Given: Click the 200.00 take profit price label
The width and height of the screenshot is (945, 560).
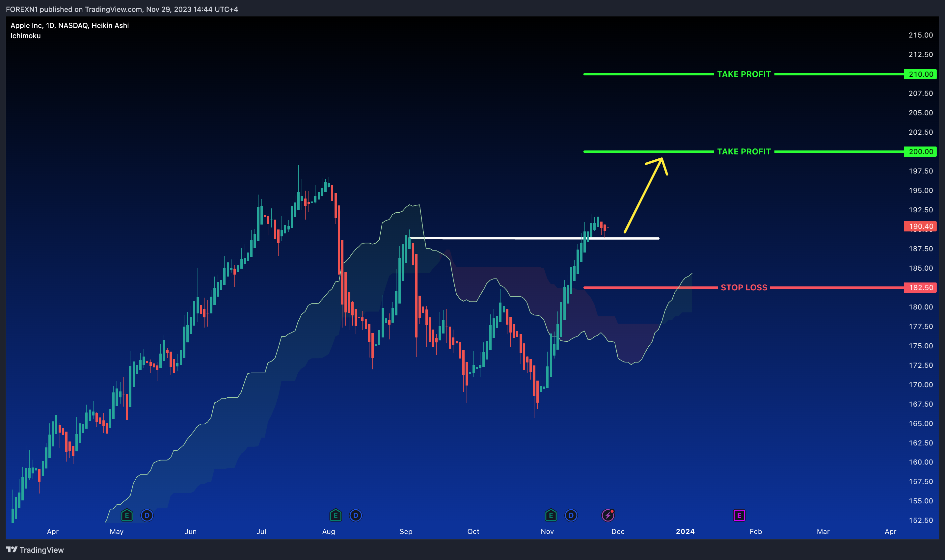Looking at the screenshot, I should [x=920, y=152].
